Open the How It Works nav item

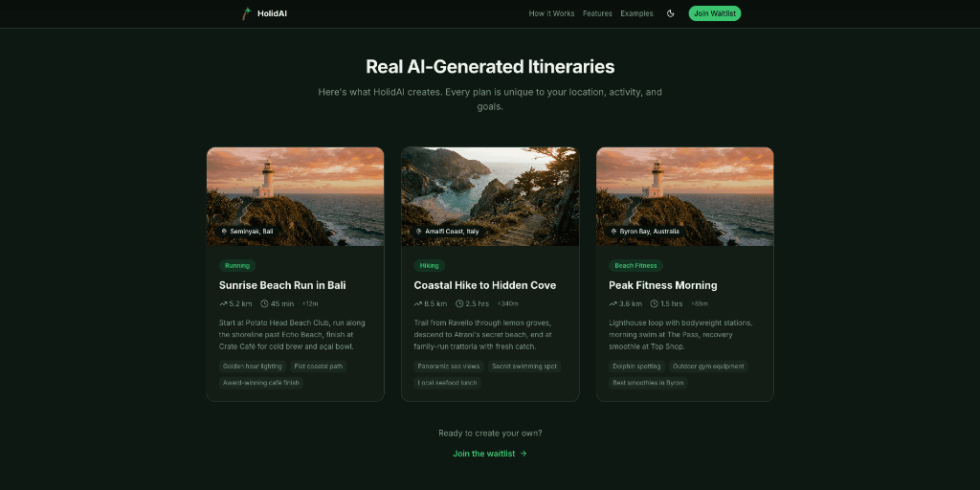point(551,13)
